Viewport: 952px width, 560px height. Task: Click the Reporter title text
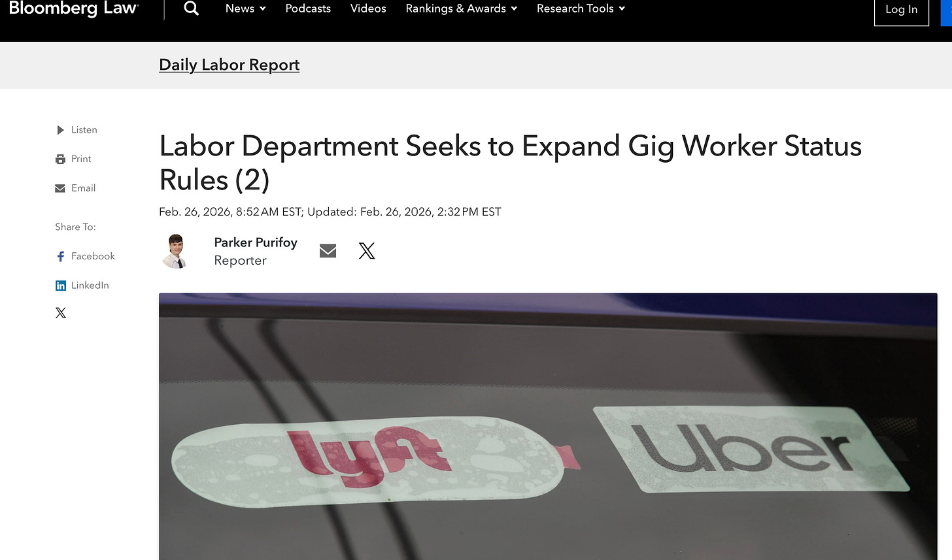pyautogui.click(x=240, y=261)
